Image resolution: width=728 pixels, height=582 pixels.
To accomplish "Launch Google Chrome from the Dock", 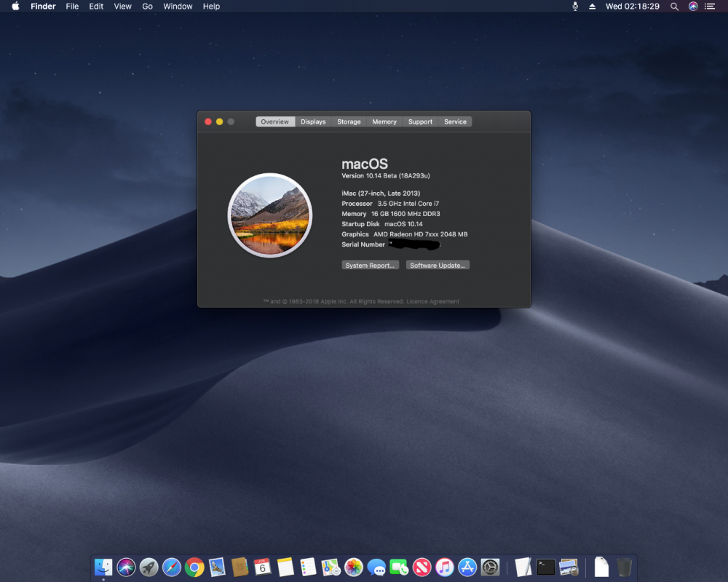I will click(194, 567).
